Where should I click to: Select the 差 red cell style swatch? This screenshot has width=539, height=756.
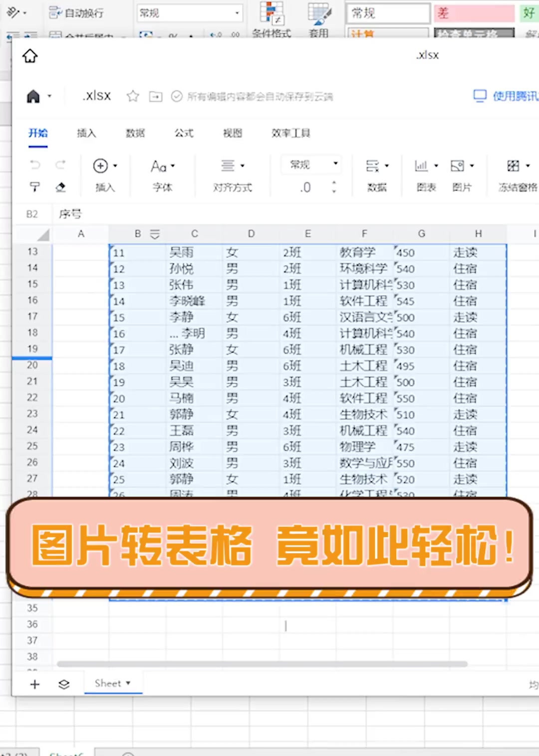(473, 13)
